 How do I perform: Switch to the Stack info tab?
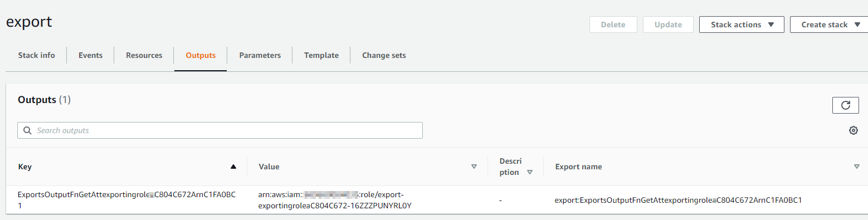coord(36,55)
